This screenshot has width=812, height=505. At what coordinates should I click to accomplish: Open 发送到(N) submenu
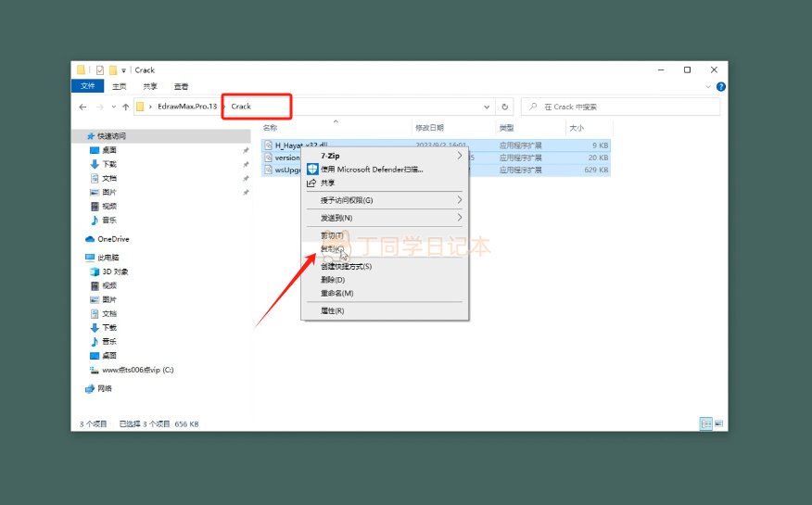pos(385,218)
